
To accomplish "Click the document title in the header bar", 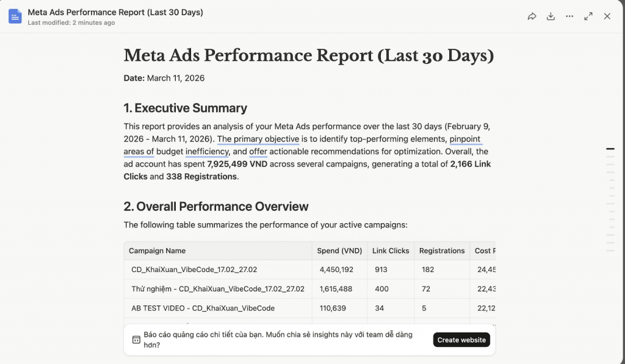I will (115, 12).
